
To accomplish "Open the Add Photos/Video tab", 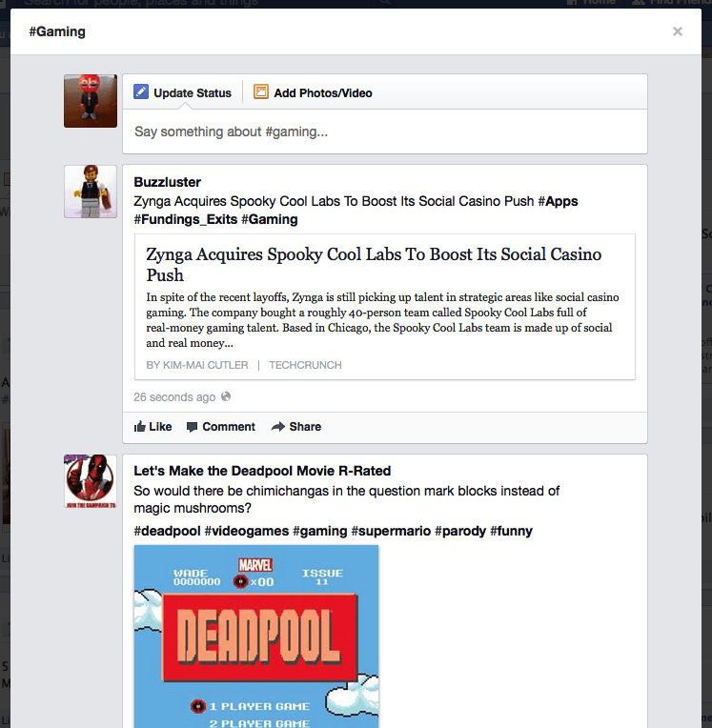I will [x=313, y=92].
